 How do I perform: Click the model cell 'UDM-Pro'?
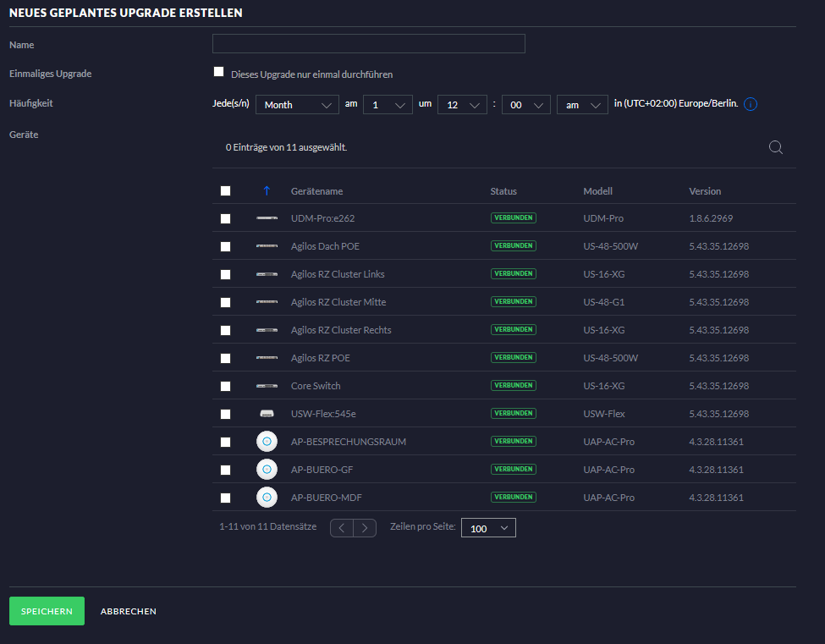(603, 218)
